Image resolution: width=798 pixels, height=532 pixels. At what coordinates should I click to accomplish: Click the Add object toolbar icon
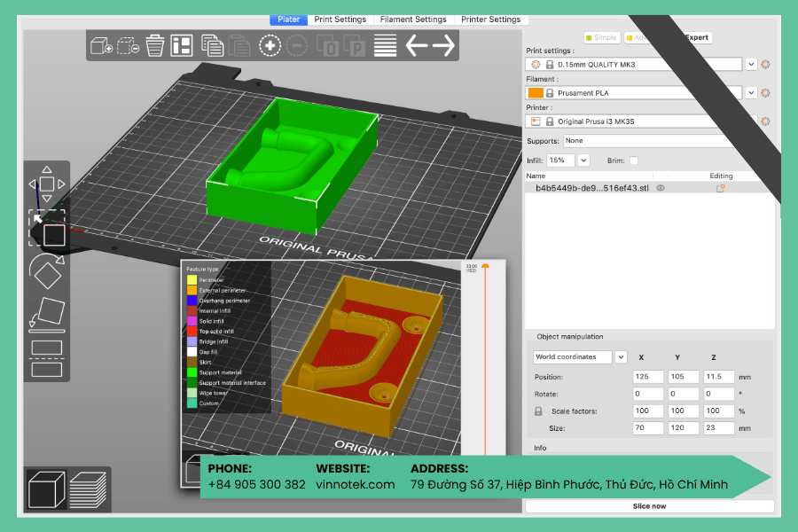(101, 46)
